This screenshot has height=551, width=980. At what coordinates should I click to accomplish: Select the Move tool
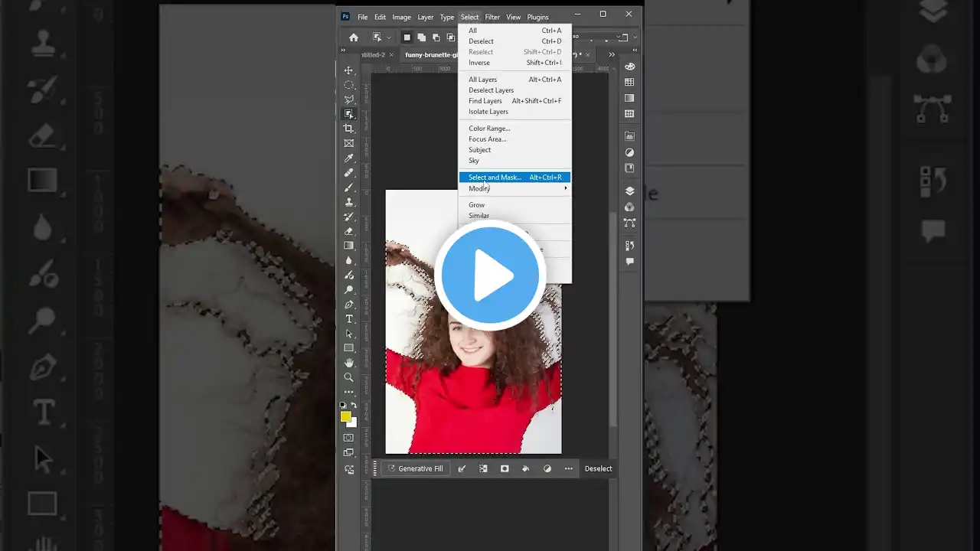pyautogui.click(x=349, y=70)
